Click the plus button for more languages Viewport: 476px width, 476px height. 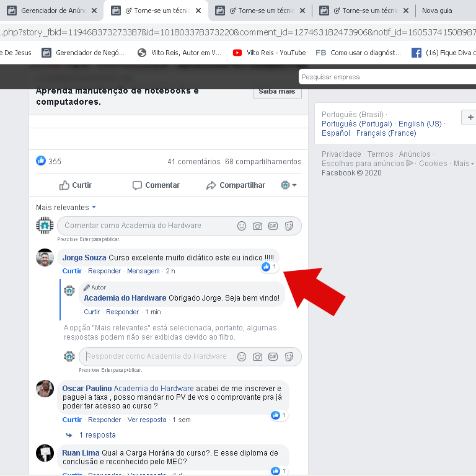click(x=470, y=117)
